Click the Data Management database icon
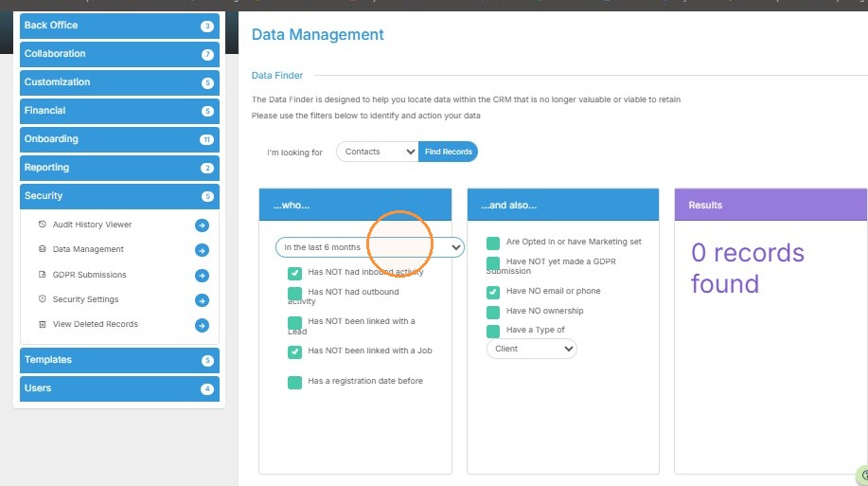 pyautogui.click(x=42, y=249)
